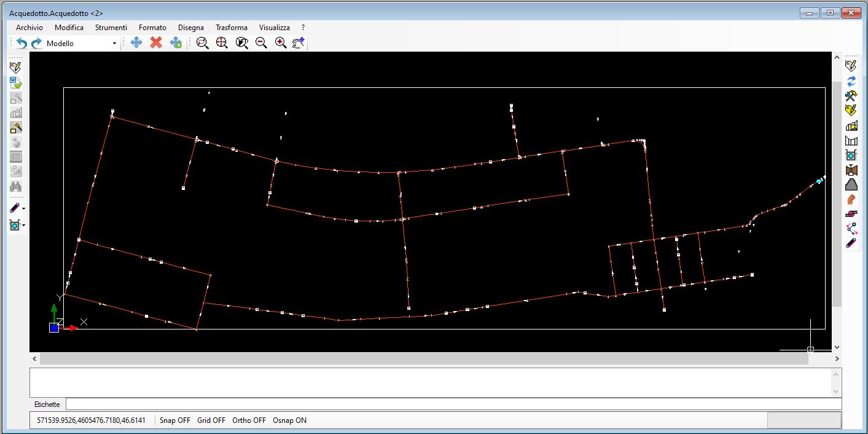This screenshot has height=434, width=868.
Task: Click the tag-and-pencil icon in left toolbar
Action: click(x=16, y=68)
